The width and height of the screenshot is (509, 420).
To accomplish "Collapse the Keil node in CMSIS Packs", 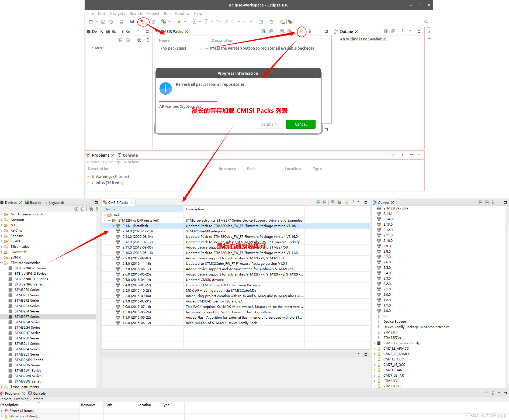I will [x=105, y=215].
